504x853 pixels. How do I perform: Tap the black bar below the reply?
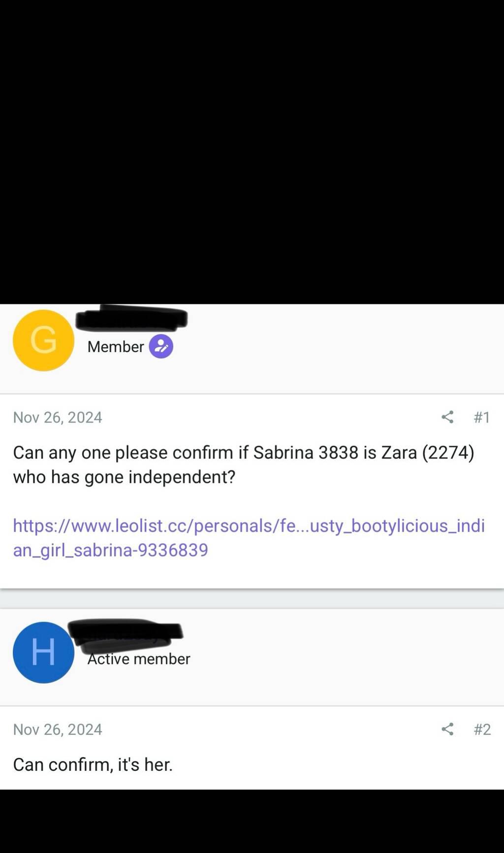point(252,821)
